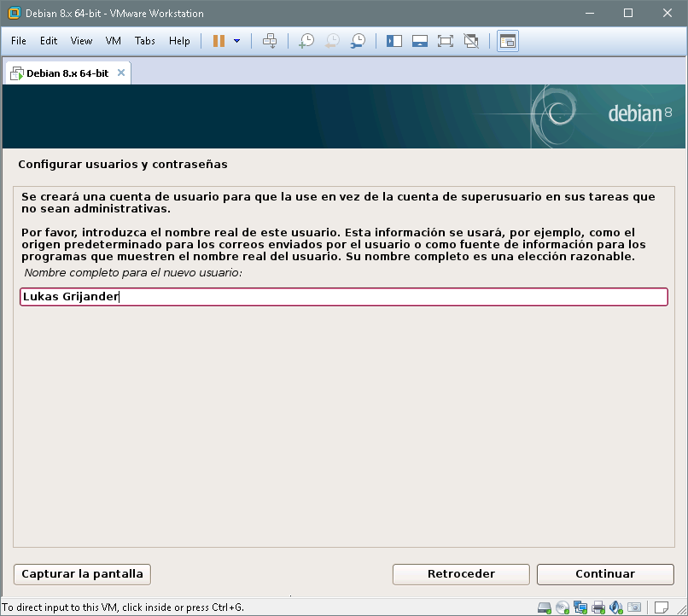Take a snapshot of this VM

(306, 41)
